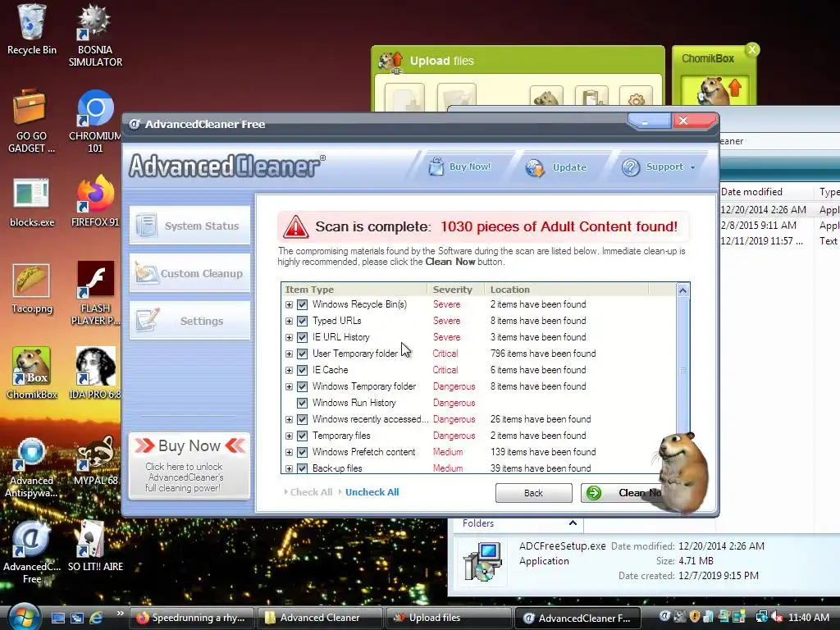Viewport: 840px width, 630px height.
Task: Switch to Advanced Cleaner folder taskbar item
Action: 320,618
